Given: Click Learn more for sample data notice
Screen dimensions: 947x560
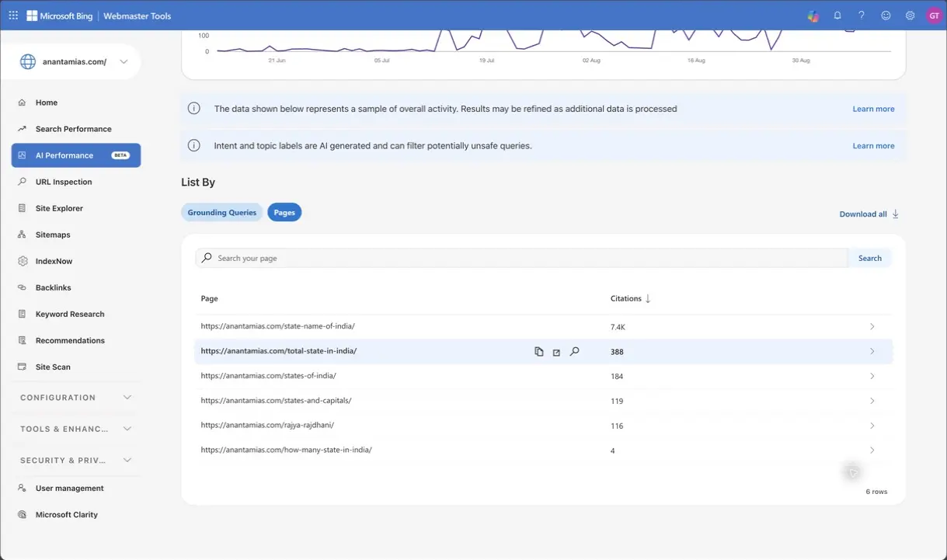Looking at the screenshot, I should 873,109.
